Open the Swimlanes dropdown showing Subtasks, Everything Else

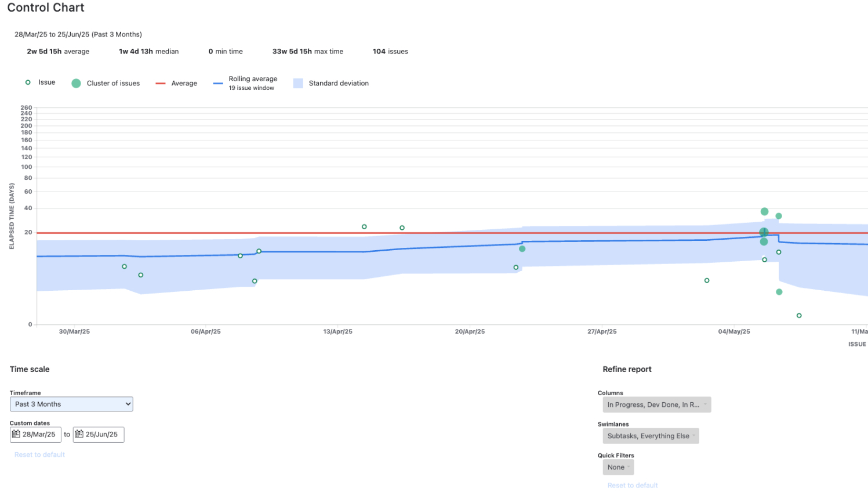coord(650,435)
